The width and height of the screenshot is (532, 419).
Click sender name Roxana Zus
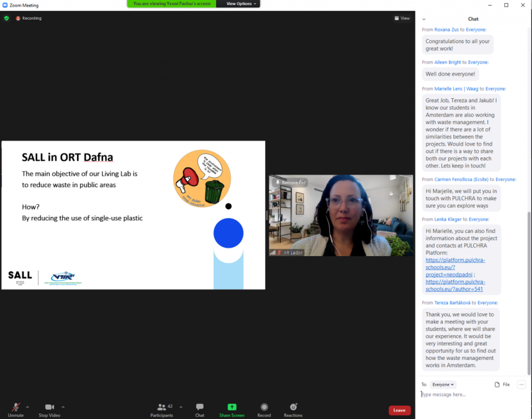coord(446,30)
